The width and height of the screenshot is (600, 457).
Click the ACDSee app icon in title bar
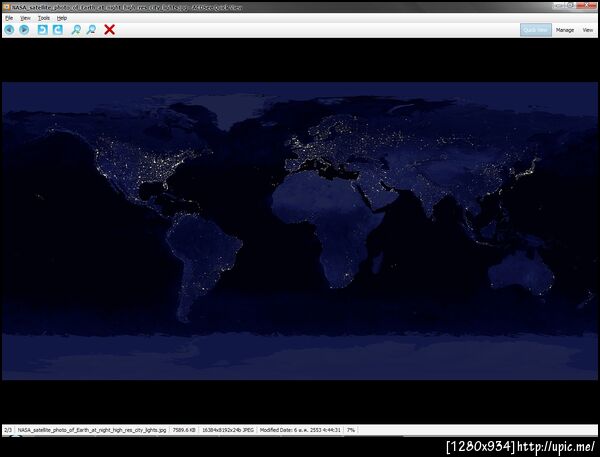[7, 7]
